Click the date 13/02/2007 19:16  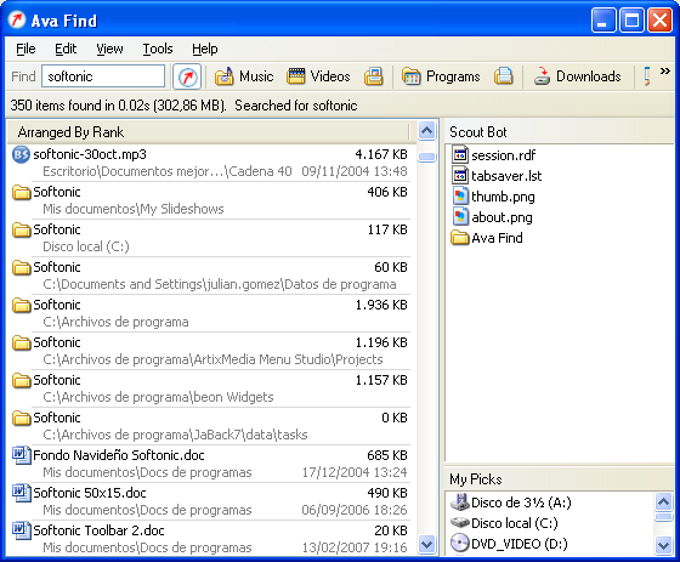355,548
